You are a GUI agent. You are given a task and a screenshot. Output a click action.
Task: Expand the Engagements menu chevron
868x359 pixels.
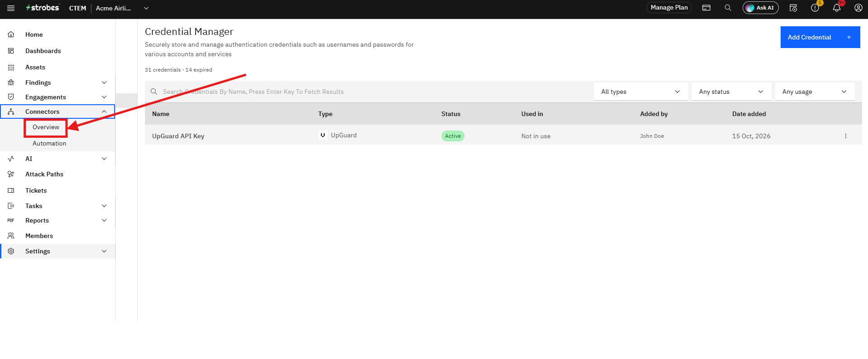[104, 97]
